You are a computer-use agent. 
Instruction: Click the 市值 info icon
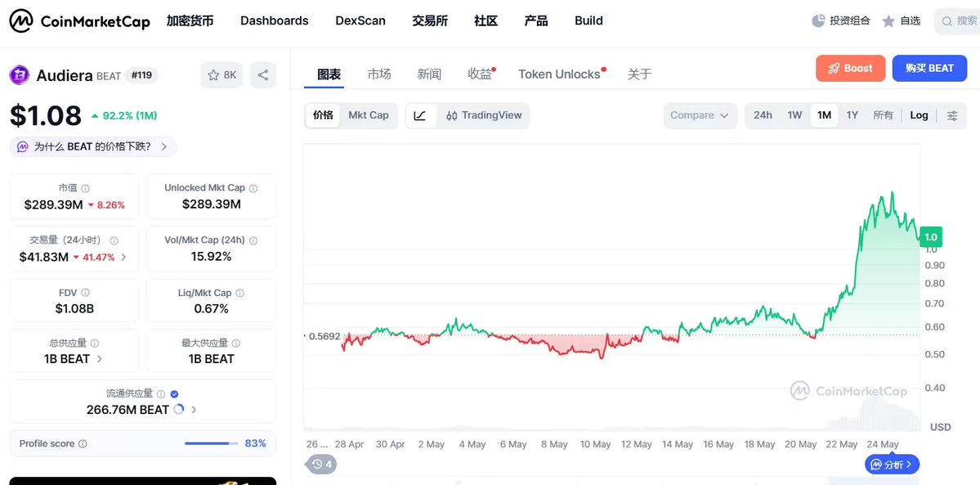pos(86,188)
